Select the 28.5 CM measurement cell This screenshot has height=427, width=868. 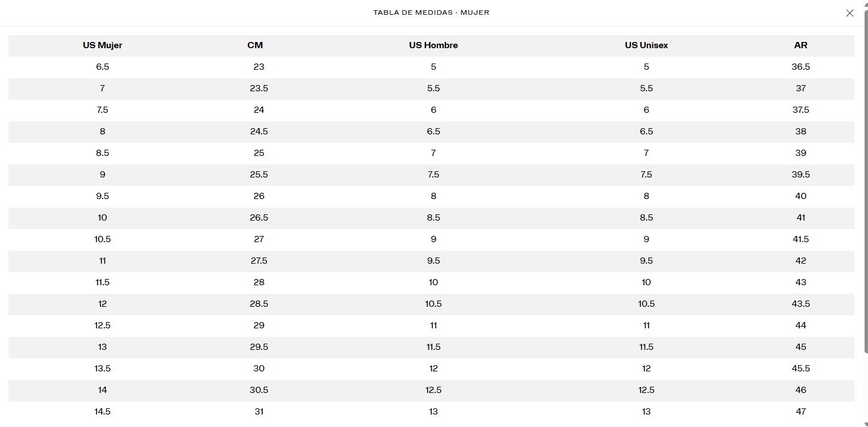259,304
